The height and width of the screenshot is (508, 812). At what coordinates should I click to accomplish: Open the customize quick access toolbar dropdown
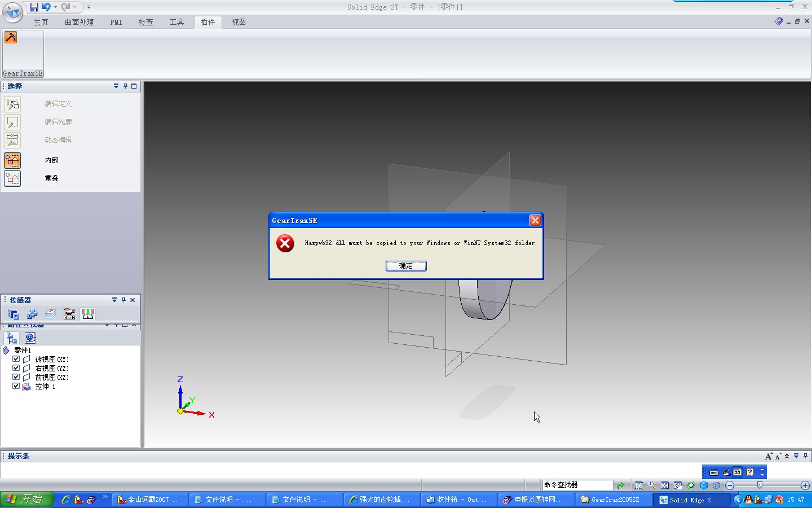coord(89,7)
